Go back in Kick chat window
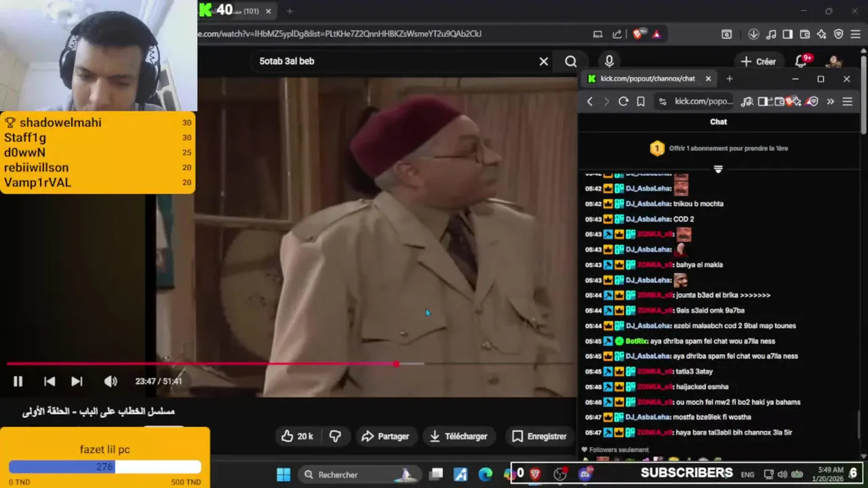The height and width of the screenshot is (488, 868). 590,102
